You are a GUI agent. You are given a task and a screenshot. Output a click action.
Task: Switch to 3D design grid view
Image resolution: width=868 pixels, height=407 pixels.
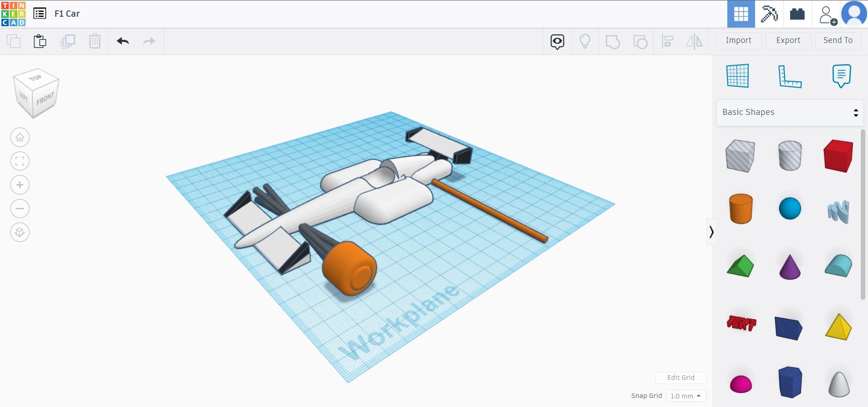pos(741,14)
